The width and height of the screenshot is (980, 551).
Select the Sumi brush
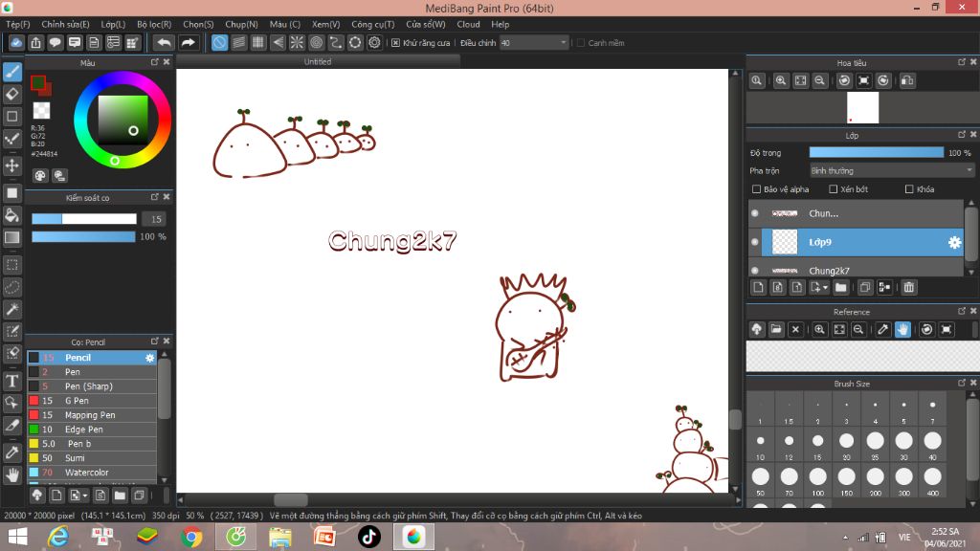91,458
